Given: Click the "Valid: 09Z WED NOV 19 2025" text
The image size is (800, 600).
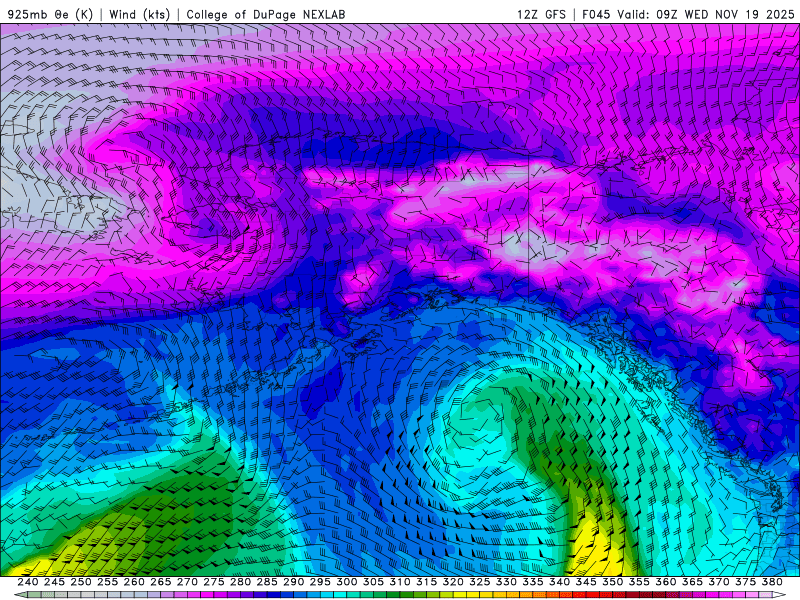Looking at the screenshot, I should 706,14.
